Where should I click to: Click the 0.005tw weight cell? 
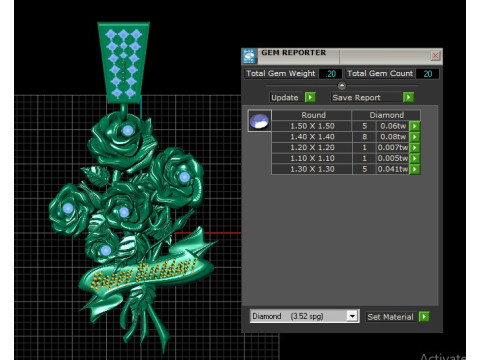[393, 158]
